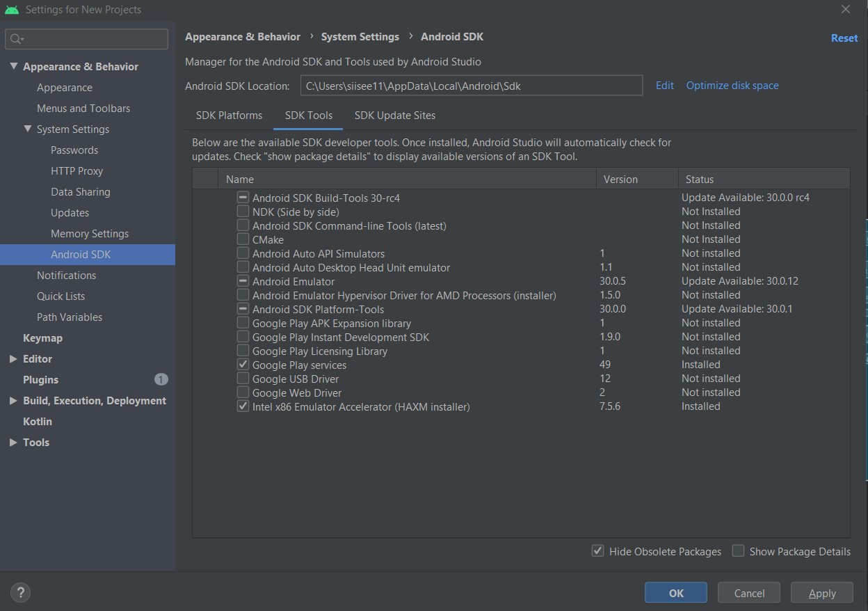Click the Cancel button
The height and width of the screenshot is (611, 868).
point(749,593)
